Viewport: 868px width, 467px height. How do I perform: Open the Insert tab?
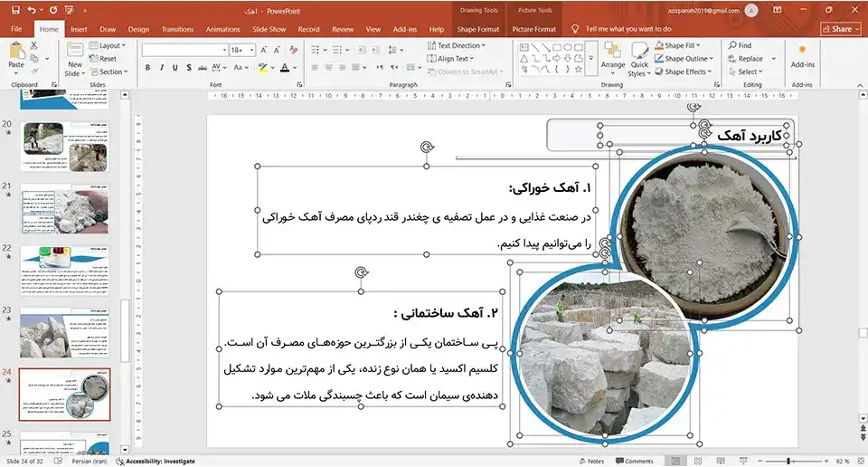point(79,29)
